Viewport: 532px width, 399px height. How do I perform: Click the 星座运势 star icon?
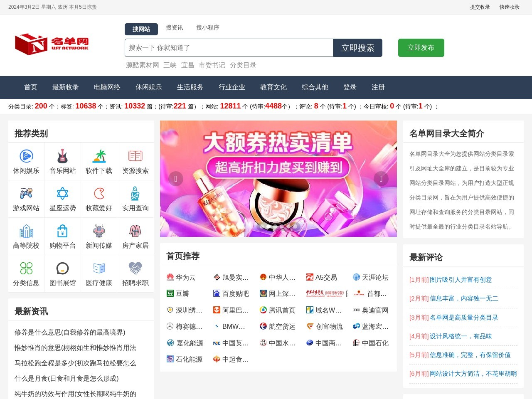[x=62, y=193]
